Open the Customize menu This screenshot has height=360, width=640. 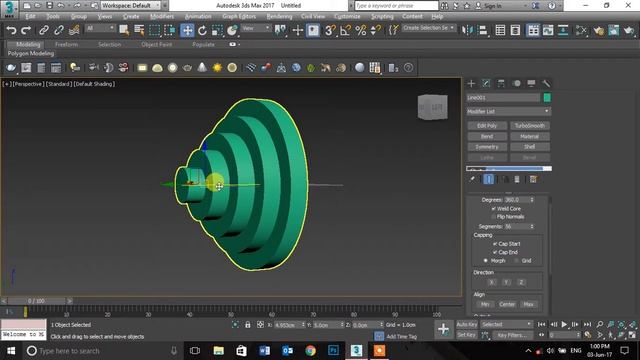(x=347, y=16)
